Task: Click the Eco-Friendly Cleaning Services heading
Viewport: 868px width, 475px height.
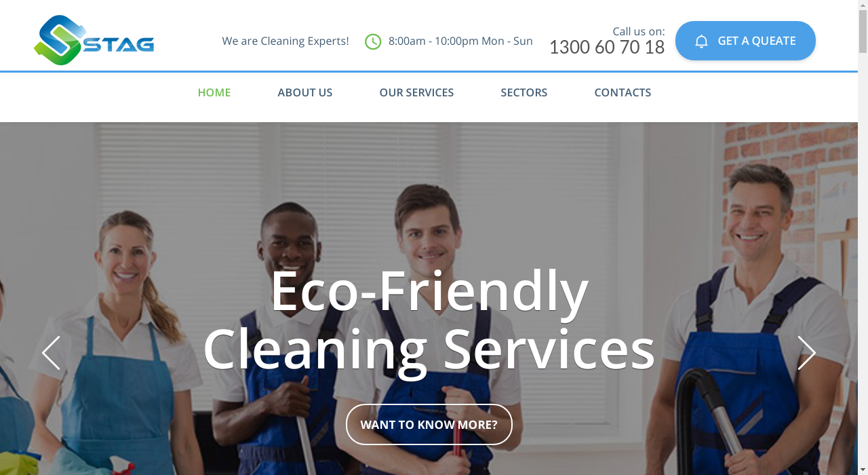Action: click(429, 319)
